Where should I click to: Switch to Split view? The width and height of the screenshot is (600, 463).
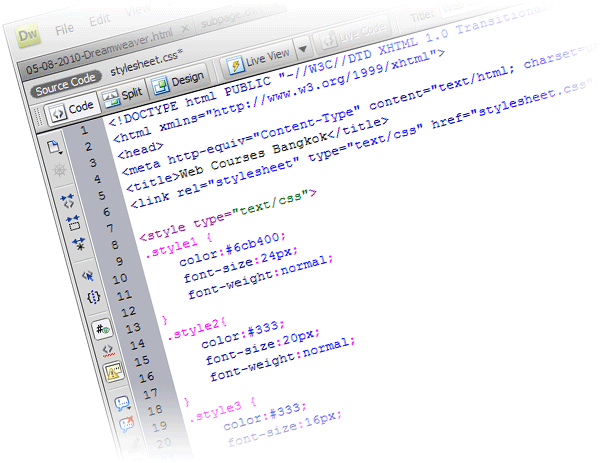click(123, 96)
